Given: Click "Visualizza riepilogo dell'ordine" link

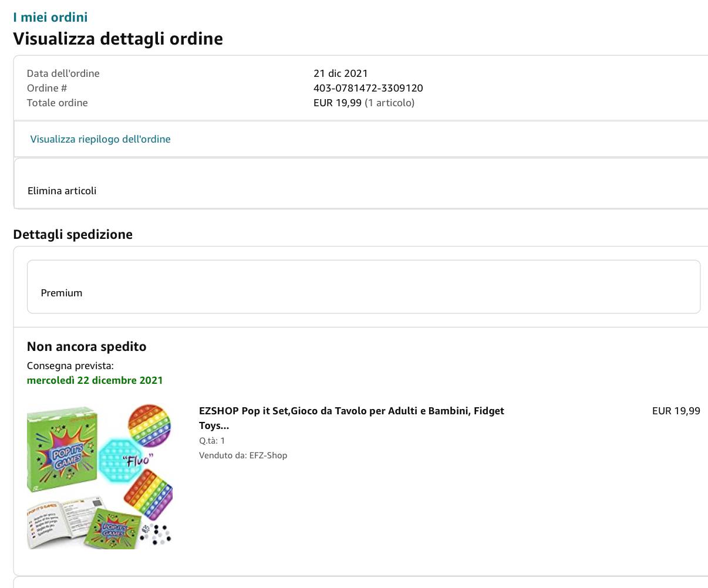Looking at the screenshot, I should [100, 139].
